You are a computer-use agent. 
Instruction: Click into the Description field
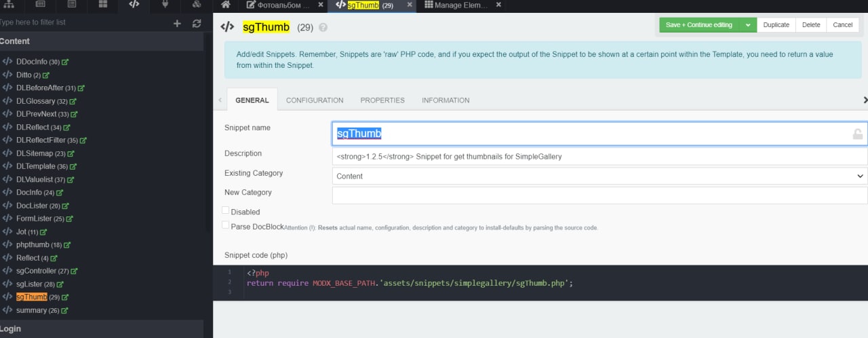pos(599,156)
